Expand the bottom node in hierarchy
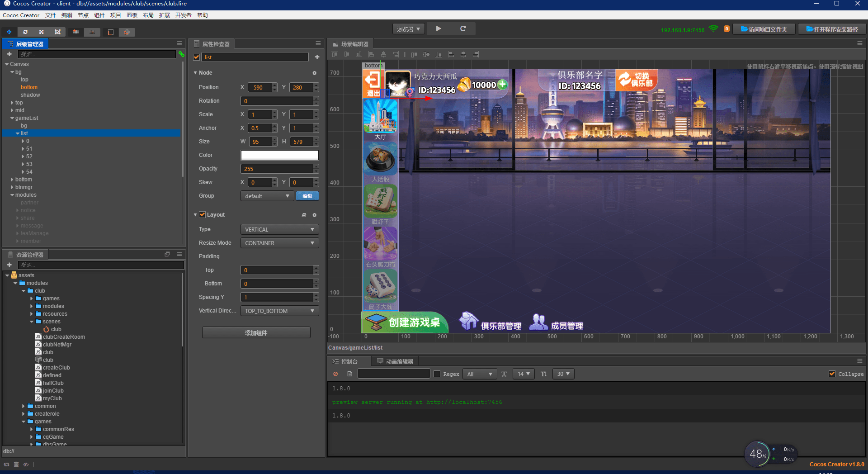 [x=12, y=180]
